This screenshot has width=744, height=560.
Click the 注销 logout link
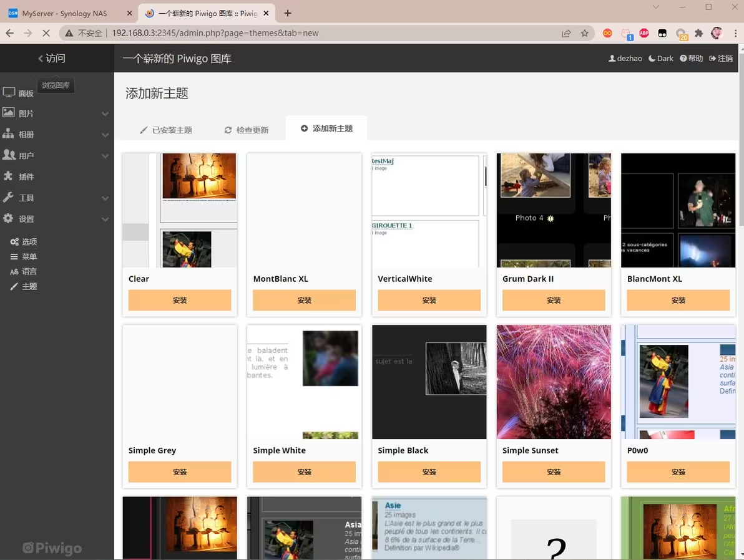(x=721, y=58)
